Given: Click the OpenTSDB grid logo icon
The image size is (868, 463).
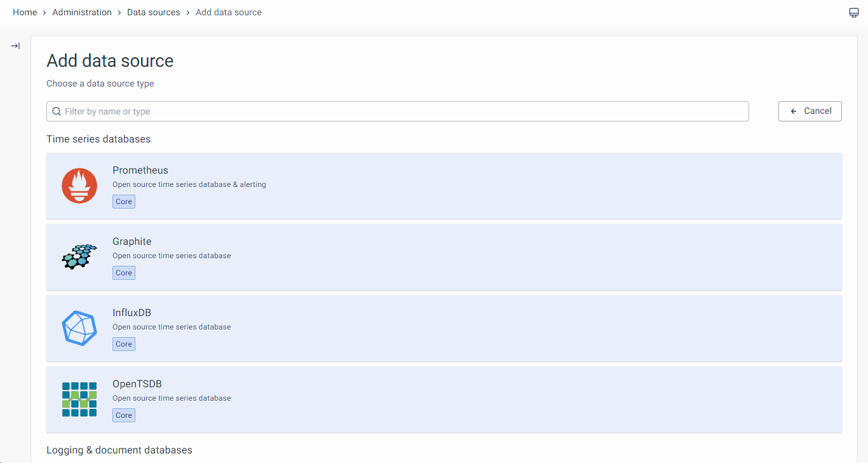Looking at the screenshot, I should (x=79, y=399).
